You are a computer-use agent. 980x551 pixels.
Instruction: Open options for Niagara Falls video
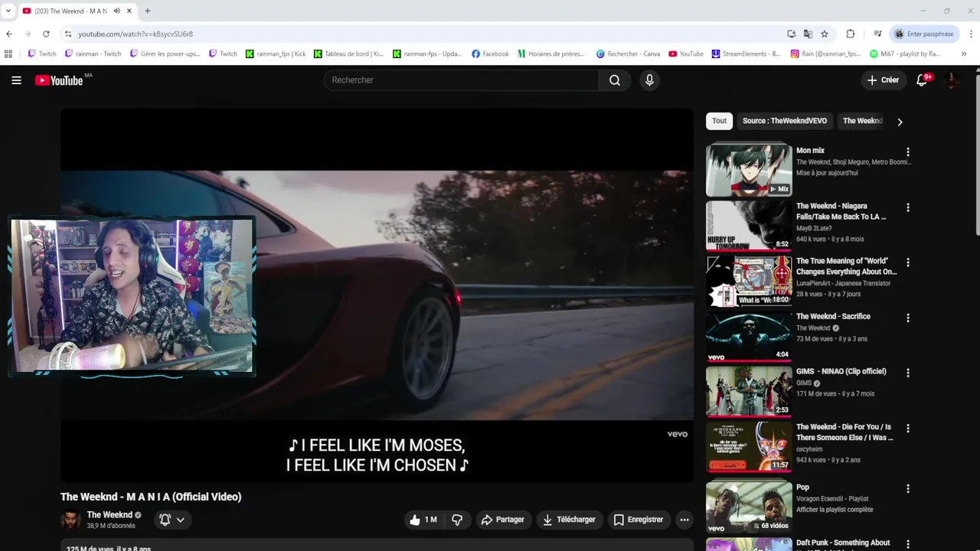[x=908, y=207]
